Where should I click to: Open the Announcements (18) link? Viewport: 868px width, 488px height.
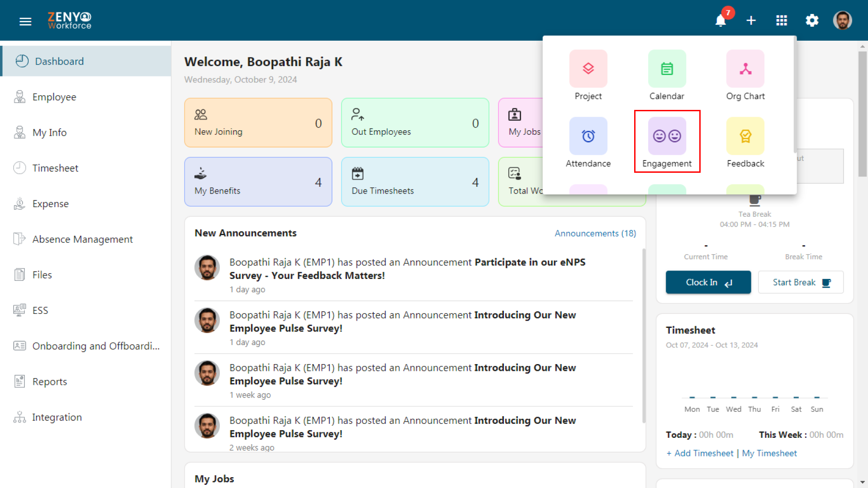(x=595, y=233)
